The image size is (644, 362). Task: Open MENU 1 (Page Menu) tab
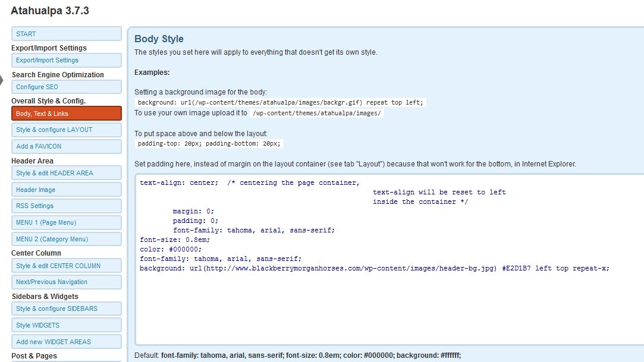coord(67,222)
